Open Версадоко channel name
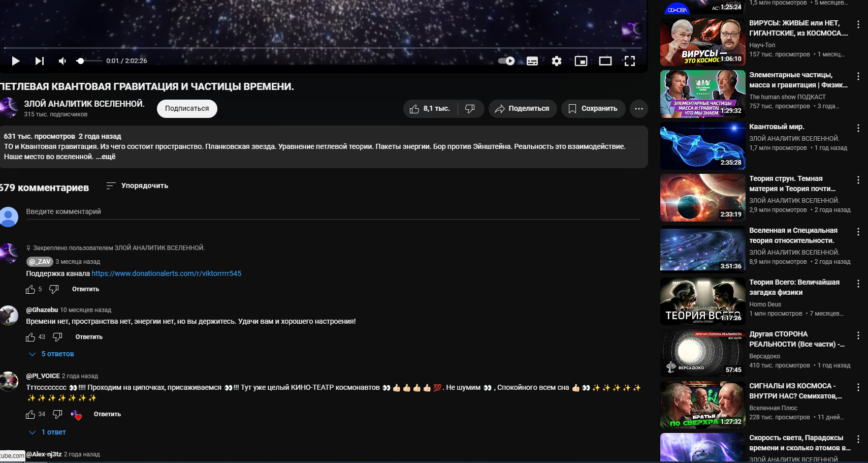This screenshot has height=463, width=868. click(x=764, y=356)
